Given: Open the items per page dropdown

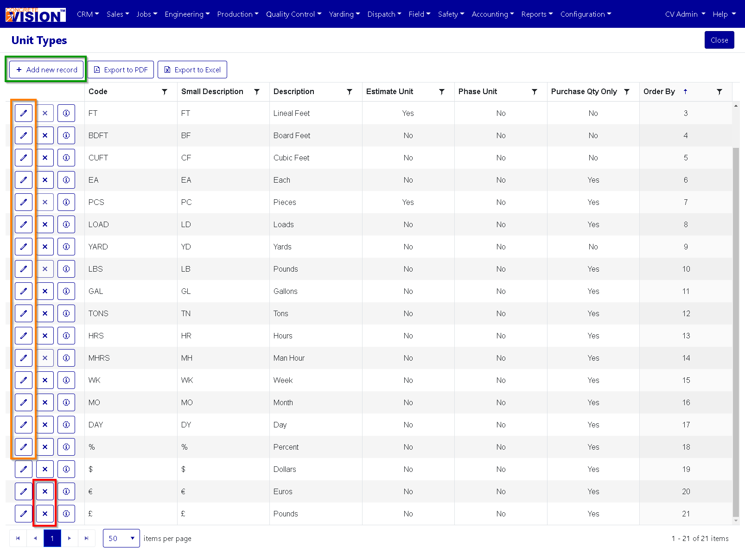Looking at the screenshot, I should point(121,538).
